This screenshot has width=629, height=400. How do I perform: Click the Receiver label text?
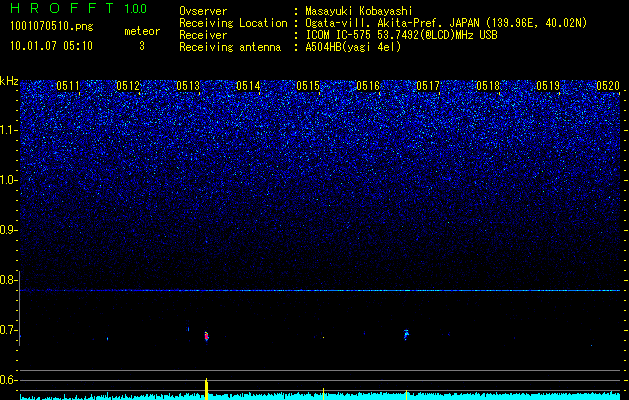203,35
